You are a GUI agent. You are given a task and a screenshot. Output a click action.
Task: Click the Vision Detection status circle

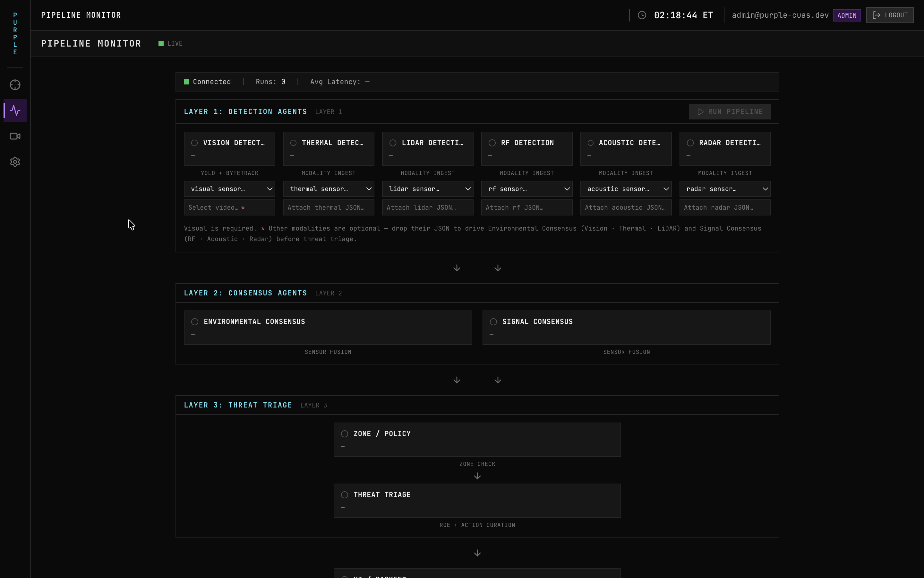[x=194, y=143]
